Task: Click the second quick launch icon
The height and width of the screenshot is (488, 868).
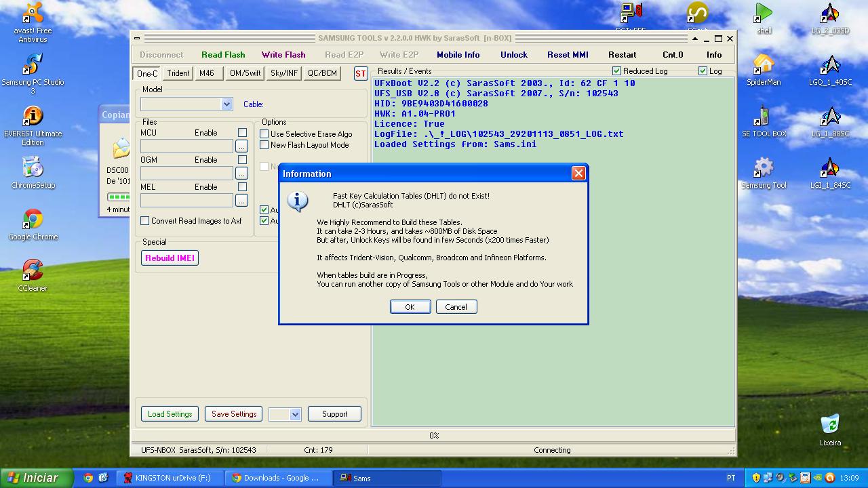Action: (103, 478)
